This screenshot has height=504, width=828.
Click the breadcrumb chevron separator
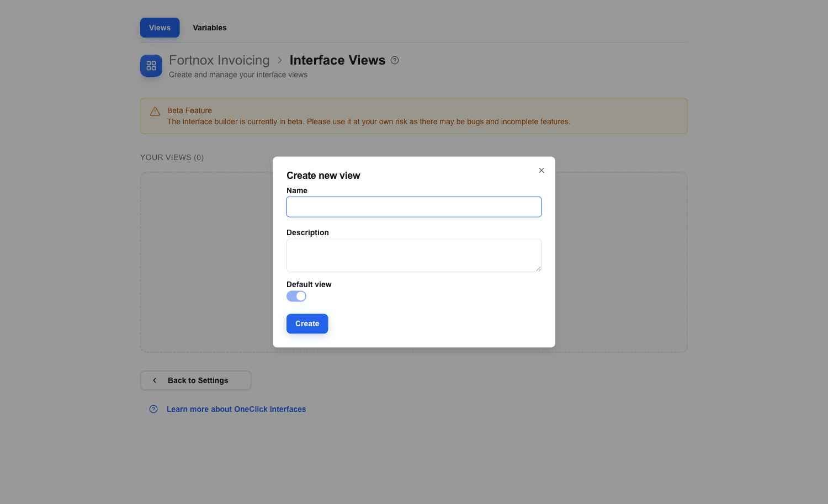[280, 60]
